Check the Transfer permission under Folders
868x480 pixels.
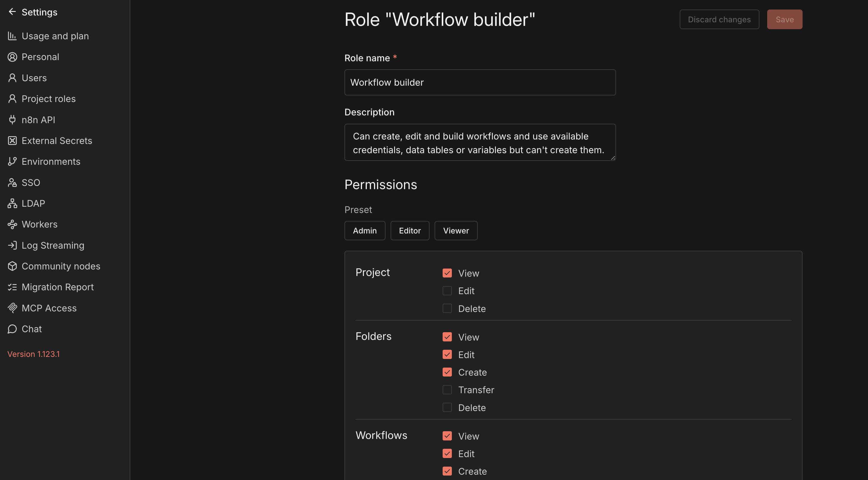[447, 390]
